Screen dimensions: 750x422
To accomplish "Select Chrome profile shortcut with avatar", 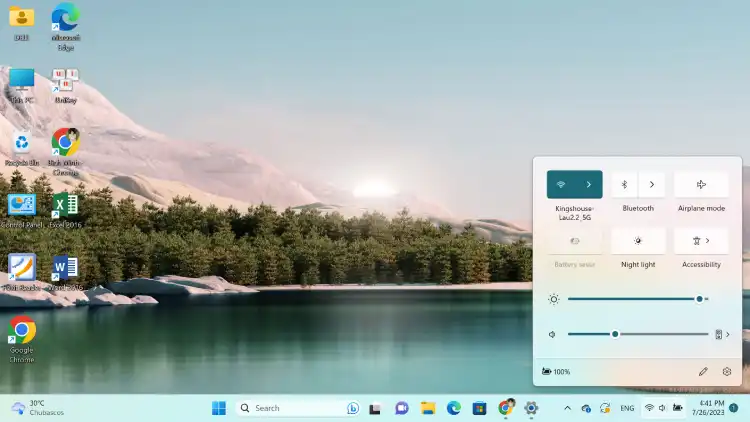I will click(x=66, y=152).
